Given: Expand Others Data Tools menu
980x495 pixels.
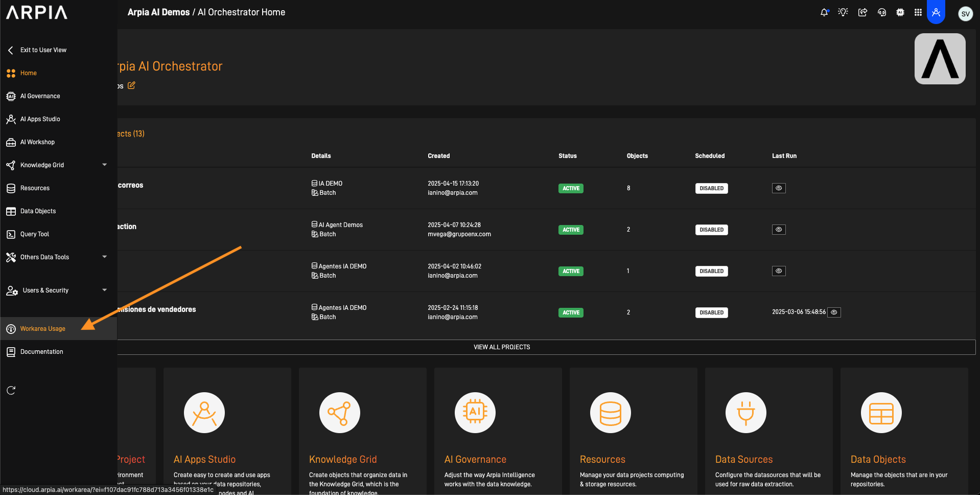Looking at the screenshot, I should (x=104, y=257).
